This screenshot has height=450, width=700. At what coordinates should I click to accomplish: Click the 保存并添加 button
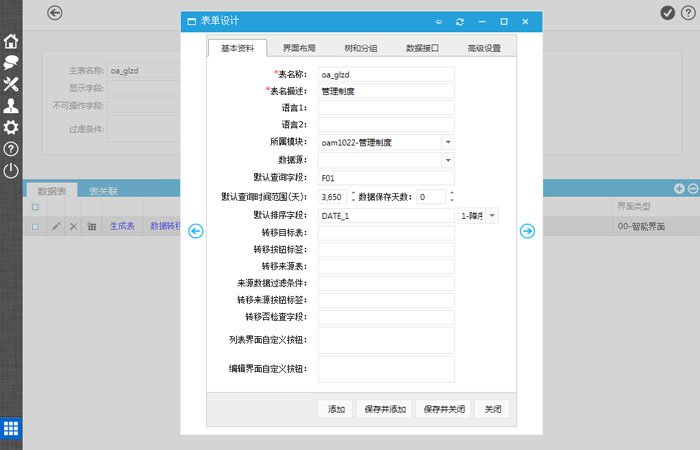click(384, 409)
